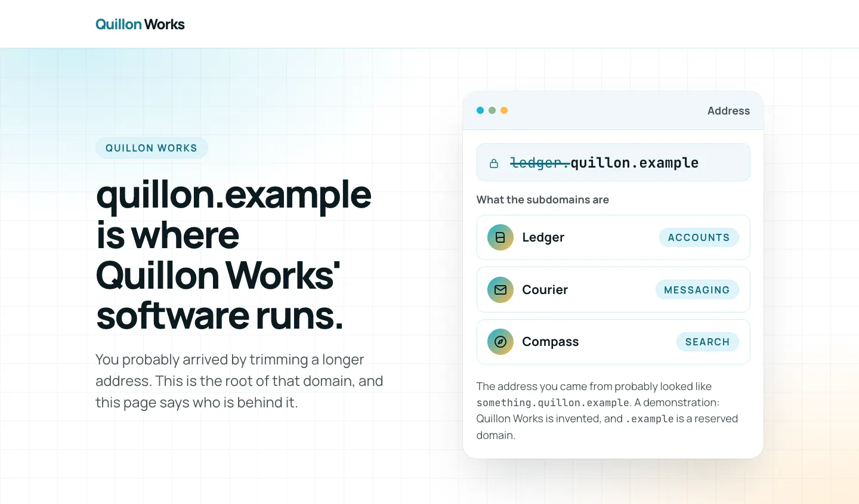The width and height of the screenshot is (859, 504).
Task: Click the Quillon Works logo in header
Action: 140,24
